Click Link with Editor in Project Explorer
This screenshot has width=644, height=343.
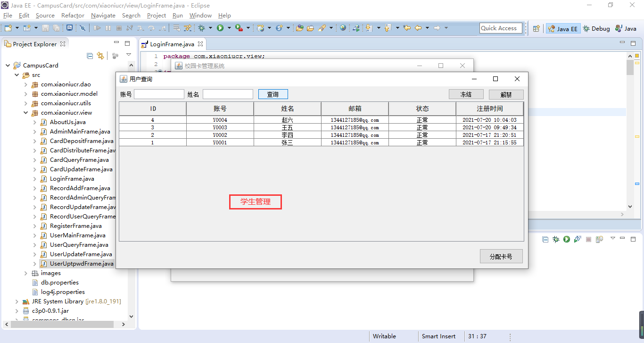coord(100,56)
